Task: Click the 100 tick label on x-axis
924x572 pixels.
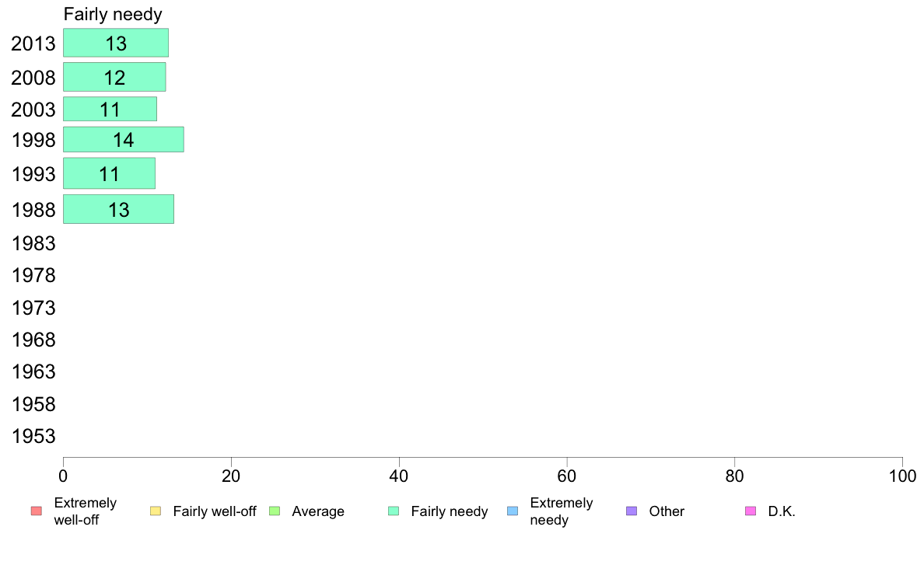Action: click(x=902, y=476)
